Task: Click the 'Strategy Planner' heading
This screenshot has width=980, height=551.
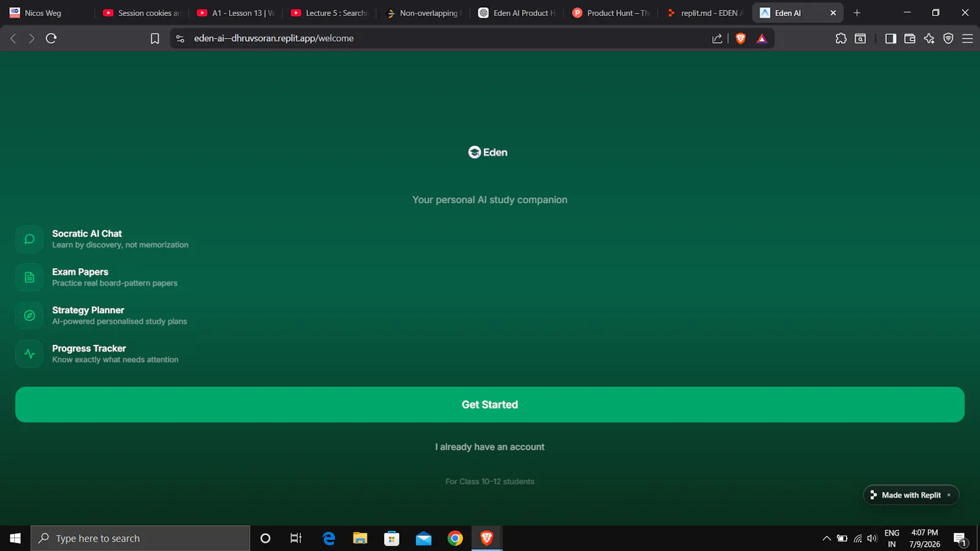Action: coord(88,310)
